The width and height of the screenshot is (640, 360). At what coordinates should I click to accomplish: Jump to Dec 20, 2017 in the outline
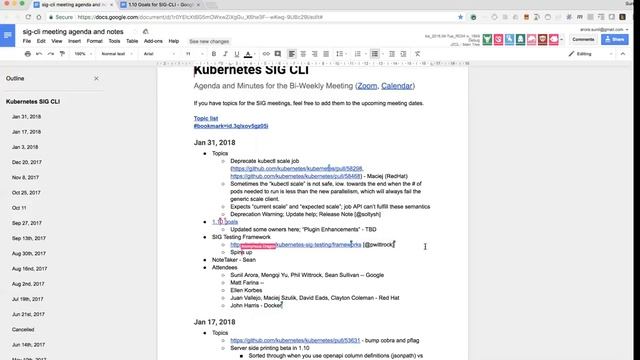27,162
